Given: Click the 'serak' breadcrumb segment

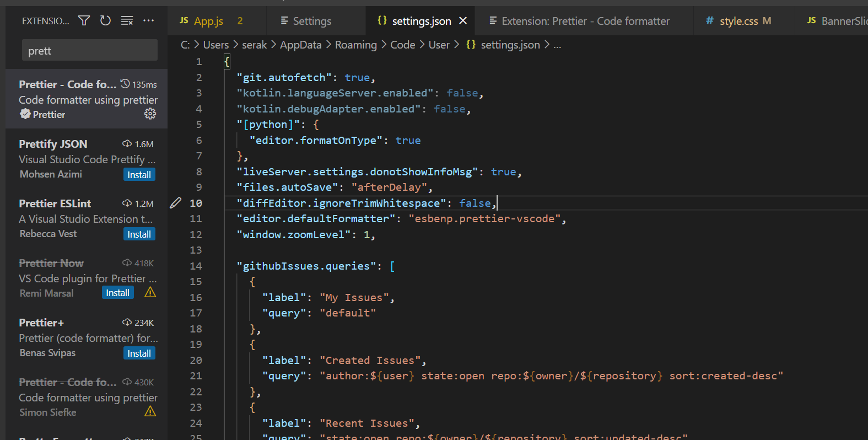Looking at the screenshot, I should pos(254,45).
